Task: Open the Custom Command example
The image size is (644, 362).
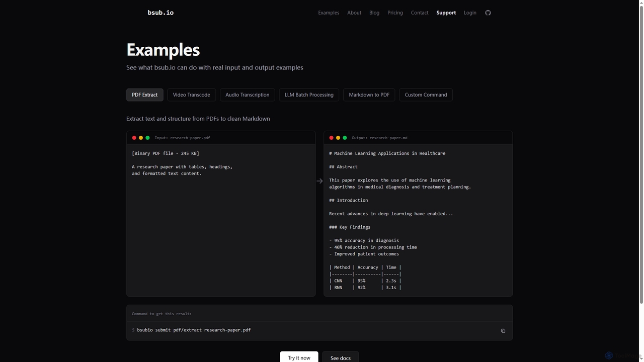Action: [x=426, y=95]
